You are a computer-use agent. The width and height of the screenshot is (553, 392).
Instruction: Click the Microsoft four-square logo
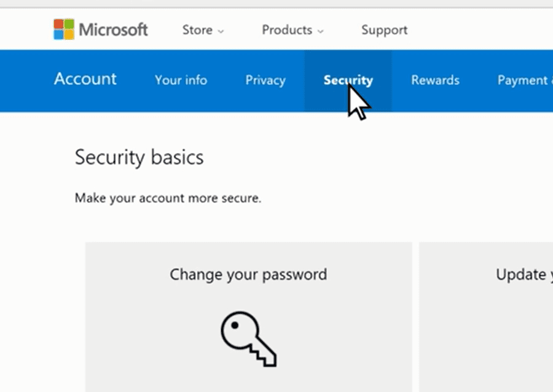(63, 29)
